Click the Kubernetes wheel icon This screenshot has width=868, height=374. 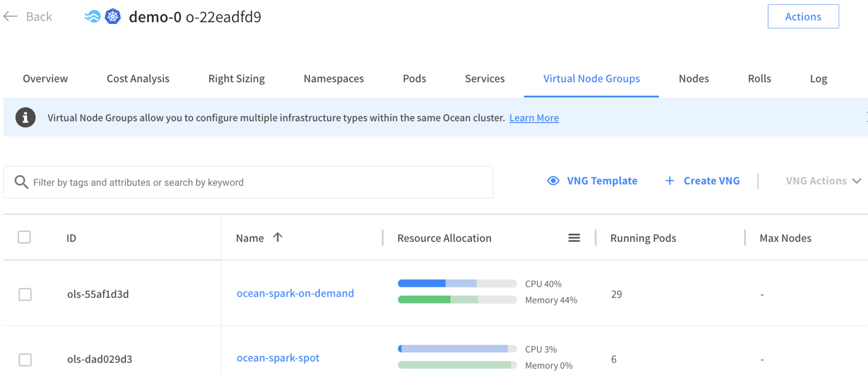pos(113,17)
